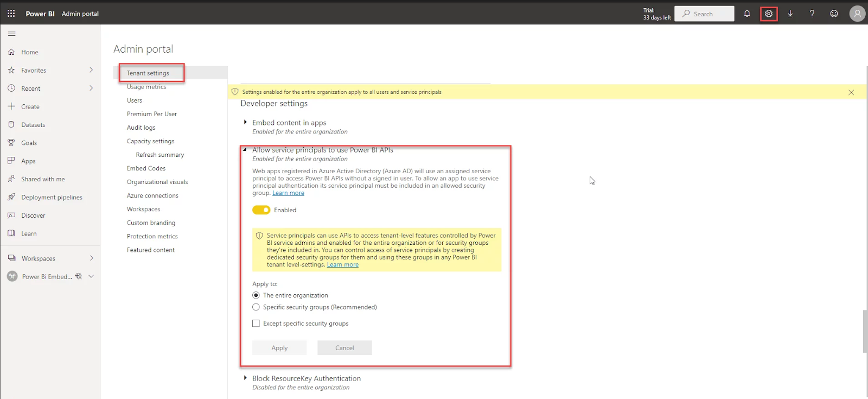Check Except specific security groups
868x399 pixels.
coord(256,324)
